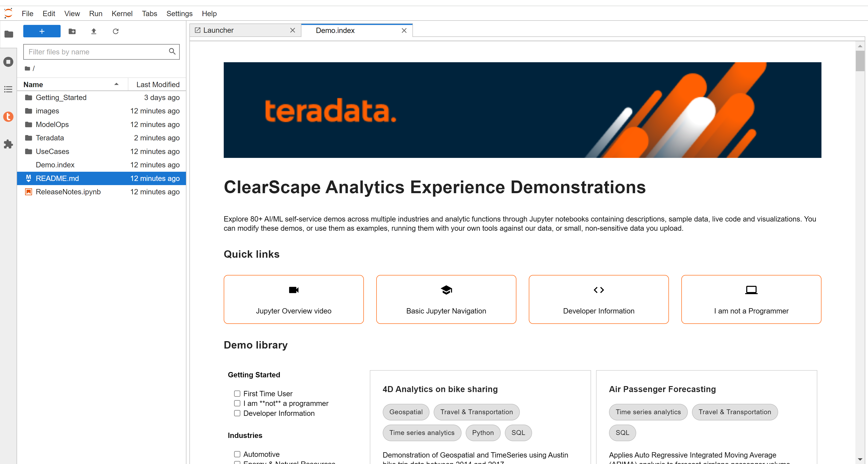Click the upload files icon

(94, 31)
